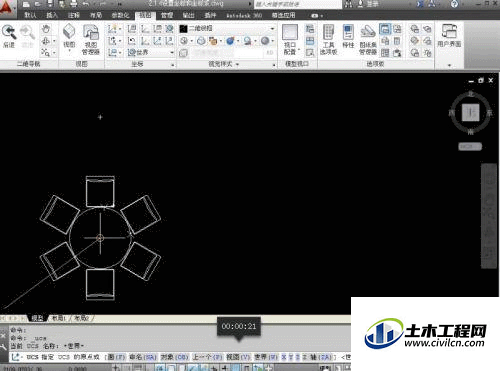Open the Sheet Set Manager (图纸集管理器)
500x371 pixels.
(368, 39)
